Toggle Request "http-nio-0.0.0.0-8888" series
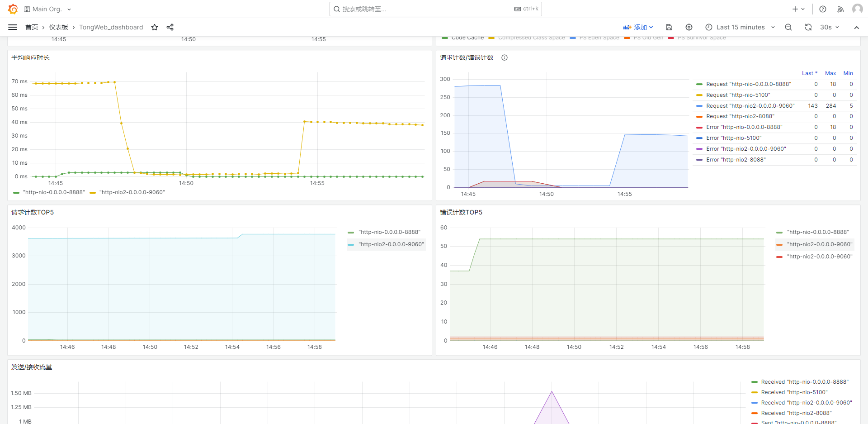The width and height of the screenshot is (868, 424). click(x=749, y=84)
